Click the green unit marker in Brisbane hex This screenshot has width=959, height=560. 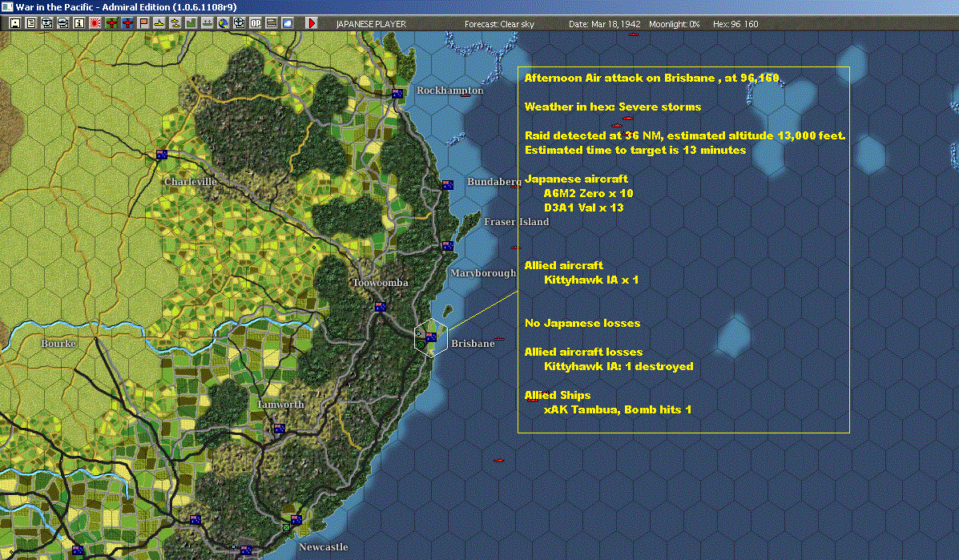421,345
